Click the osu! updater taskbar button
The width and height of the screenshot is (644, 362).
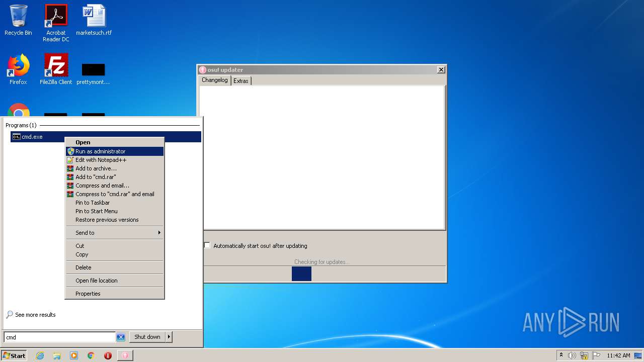(125, 355)
